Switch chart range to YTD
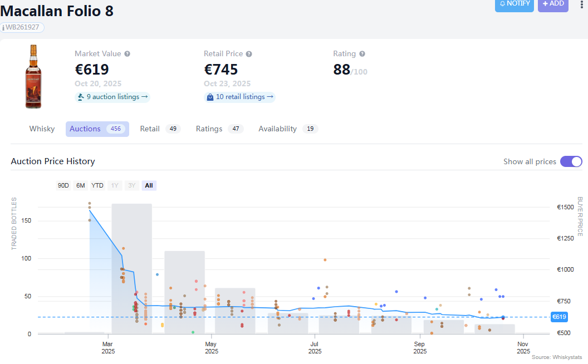 [x=97, y=185]
